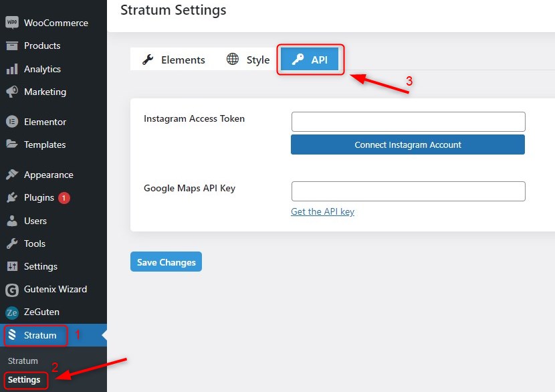Open the Get the API key link
Viewport: 555px width, 392px height.
[322, 211]
